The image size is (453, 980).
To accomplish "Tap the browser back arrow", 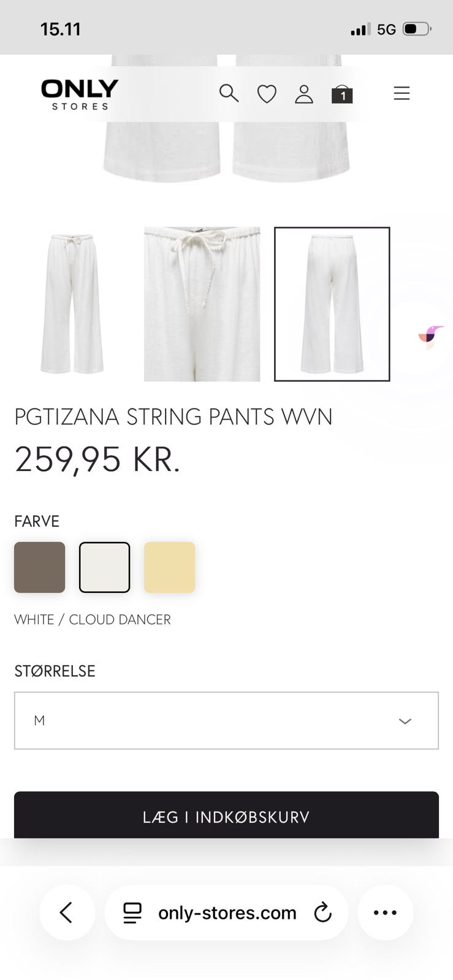I will point(67,912).
